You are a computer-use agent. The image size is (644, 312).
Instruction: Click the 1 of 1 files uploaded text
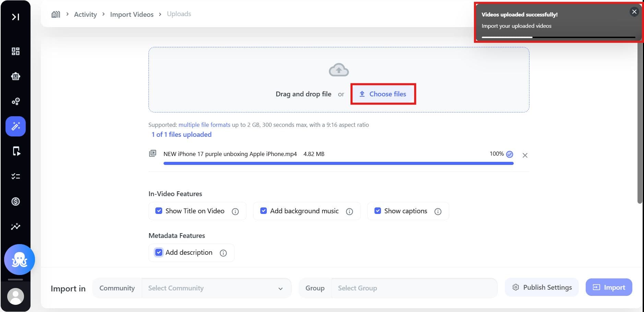181,134
